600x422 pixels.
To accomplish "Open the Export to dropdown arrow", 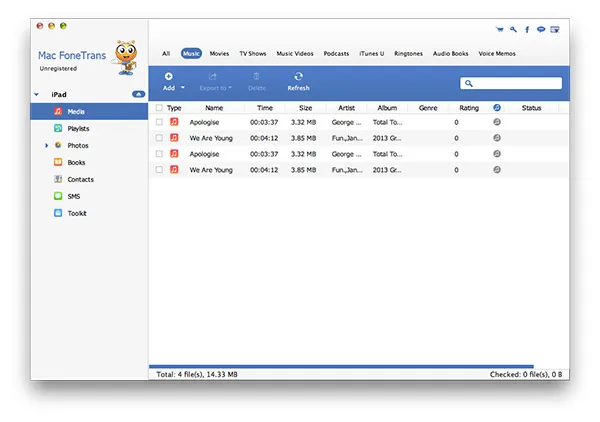I will coord(230,88).
